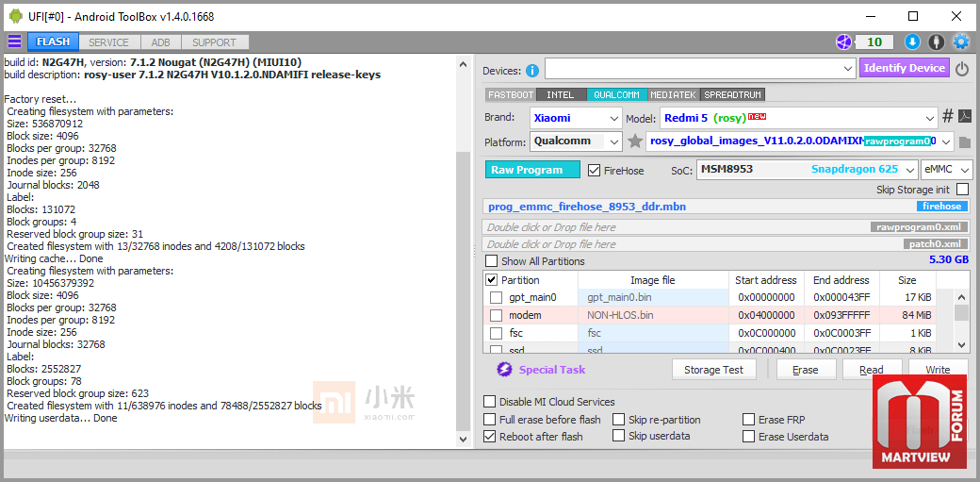The width and height of the screenshot is (980, 482).
Task: Click the Identify Device button
Action: click(905, 68)
